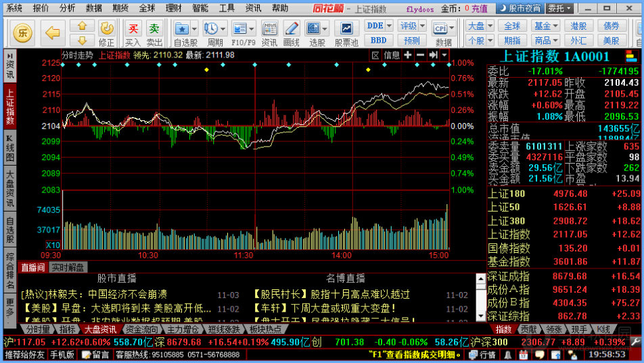
Task: Select the K线图 left sidebar tab
Action: (9, 147)
